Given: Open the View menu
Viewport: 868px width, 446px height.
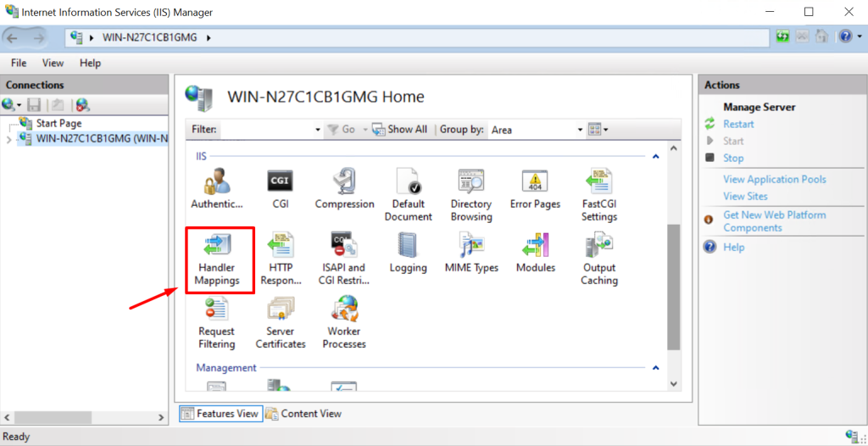Looking at the screenshot, I should click(53, 63).
